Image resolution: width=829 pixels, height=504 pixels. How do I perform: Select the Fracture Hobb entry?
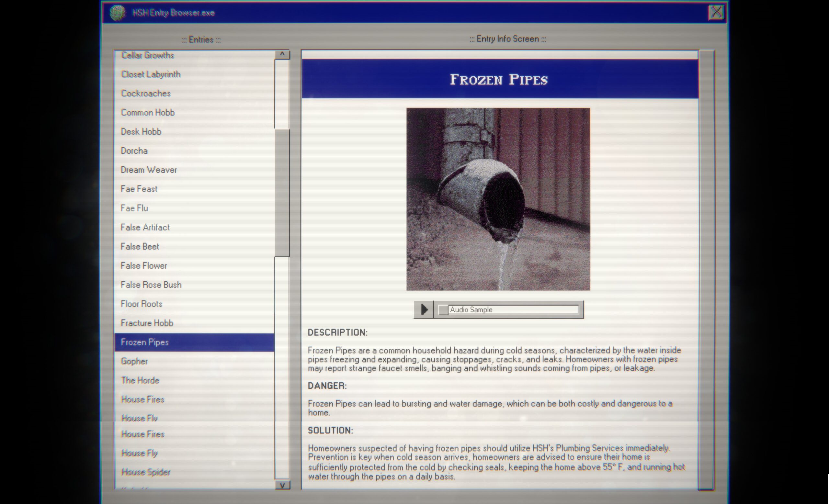click(x=195, y=323)
